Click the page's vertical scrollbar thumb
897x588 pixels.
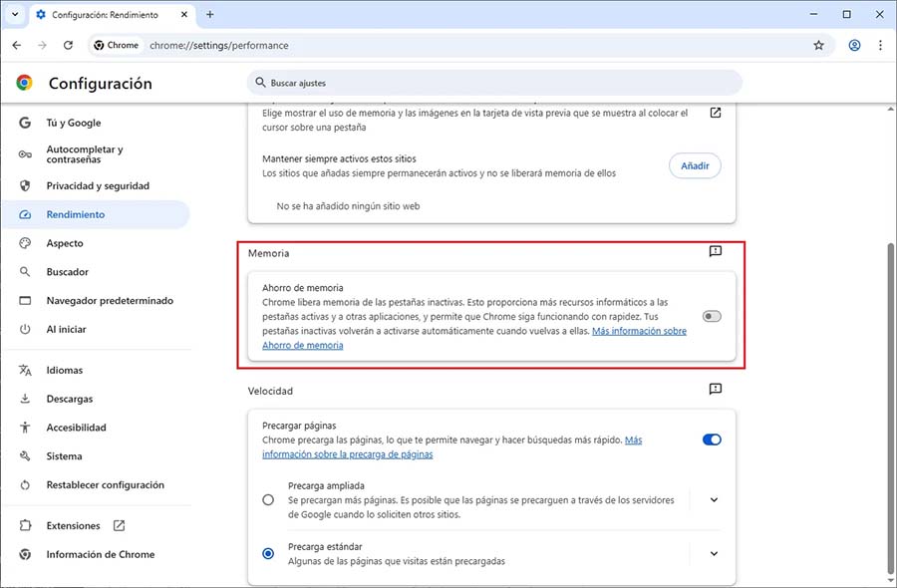(889, 409)
